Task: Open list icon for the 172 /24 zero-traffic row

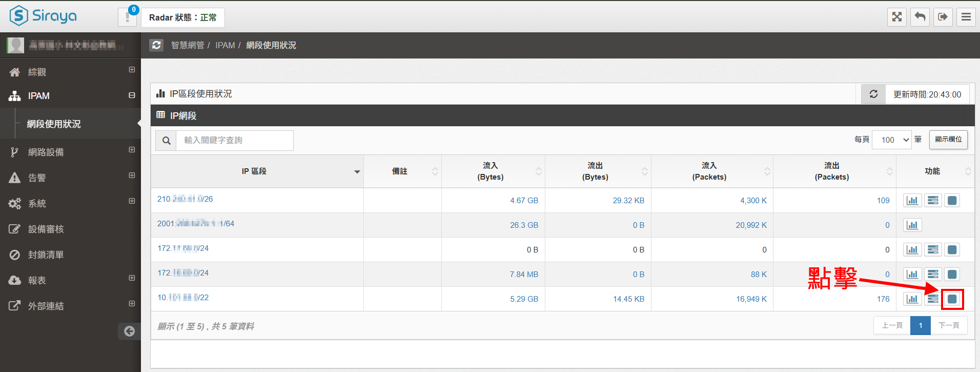Action: click(x=932, y=250)
